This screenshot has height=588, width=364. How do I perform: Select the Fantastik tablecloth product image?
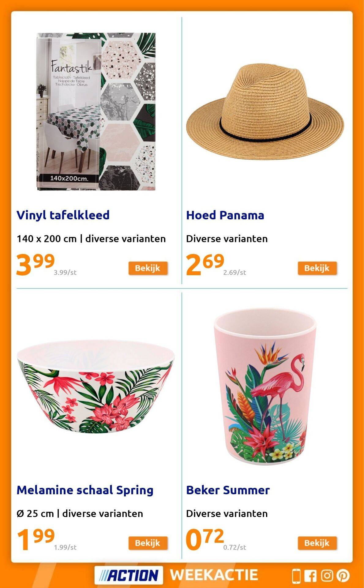(x=96, y=112)
